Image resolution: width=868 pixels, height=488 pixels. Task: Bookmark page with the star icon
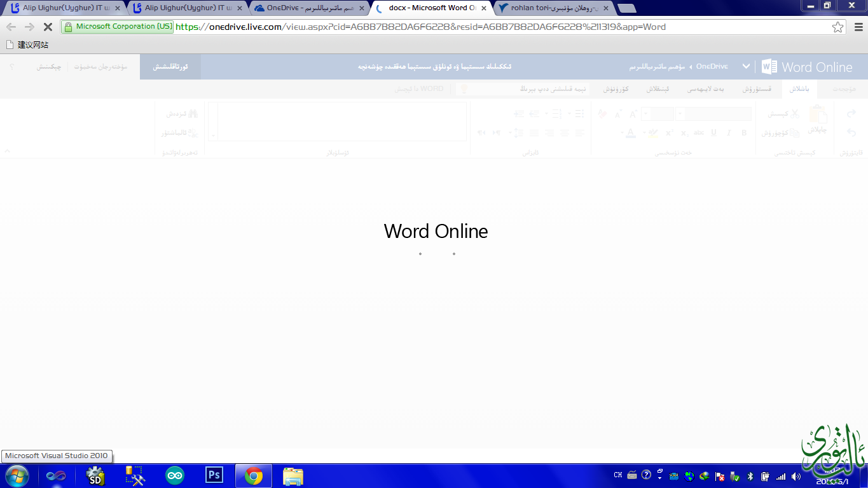pos(838,27)
